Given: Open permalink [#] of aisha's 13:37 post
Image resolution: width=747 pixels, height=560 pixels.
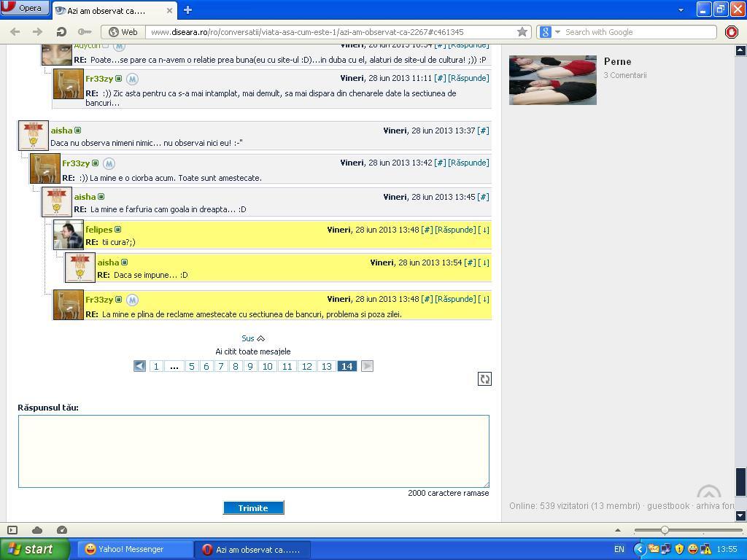Looking at the screenshot, I should 483,131.
